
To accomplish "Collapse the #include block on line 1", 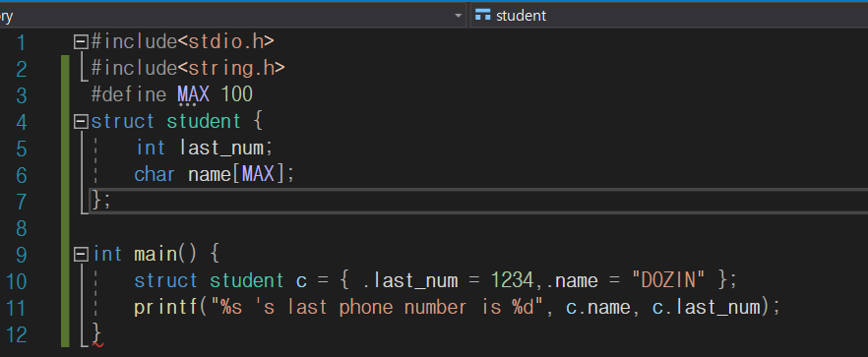I will pyautogui.click(x=81, y=41).
